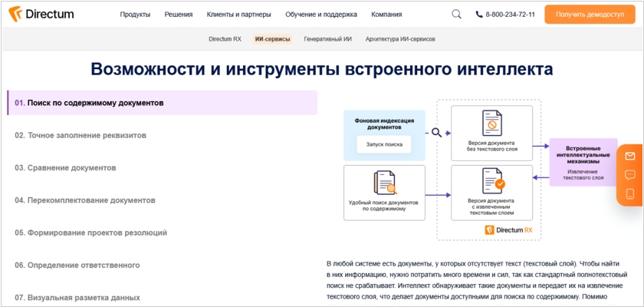Call the number 8-800-234-72-11
Image resolution: width=644 pixels, height=307 pixels.
pyautogui.click(x=510, y=15)
